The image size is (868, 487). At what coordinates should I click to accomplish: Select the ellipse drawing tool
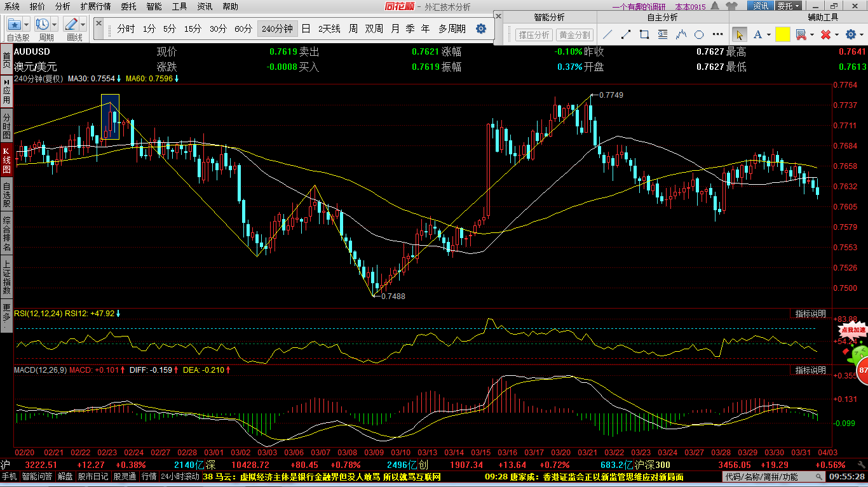tap(699, 34)
